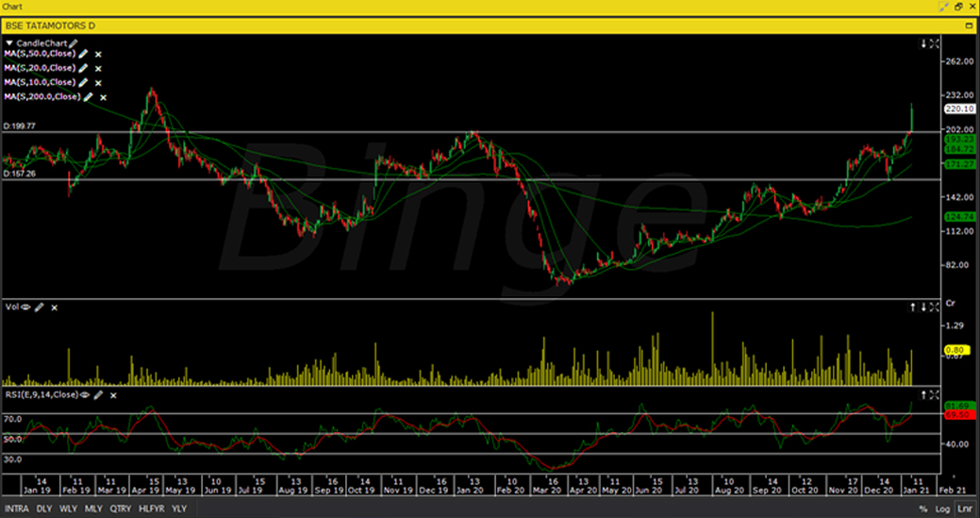The image size is (980, 518).
Task: Click the 30.0 RSI level label
Action: coord(13,460)
